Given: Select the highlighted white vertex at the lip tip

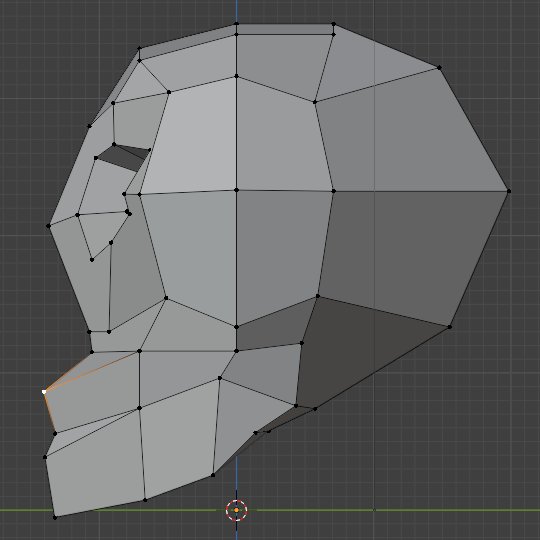Looking at the screenshot, I should coord(44,392).
